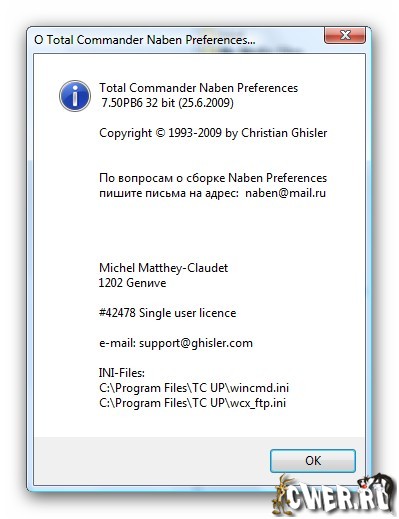The image size is (399, 519).
Task: Click the naben@mail.ru email address
Action: [285, 193]
